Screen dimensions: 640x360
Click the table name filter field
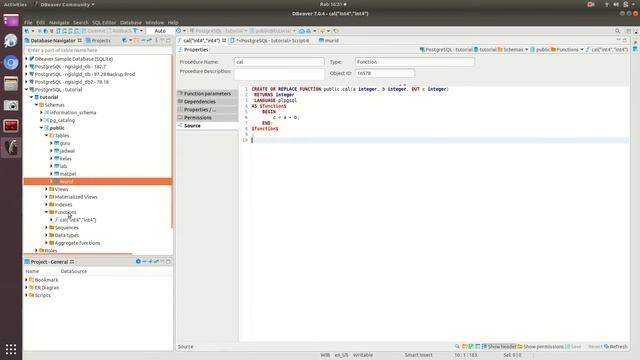pos(98,50)
